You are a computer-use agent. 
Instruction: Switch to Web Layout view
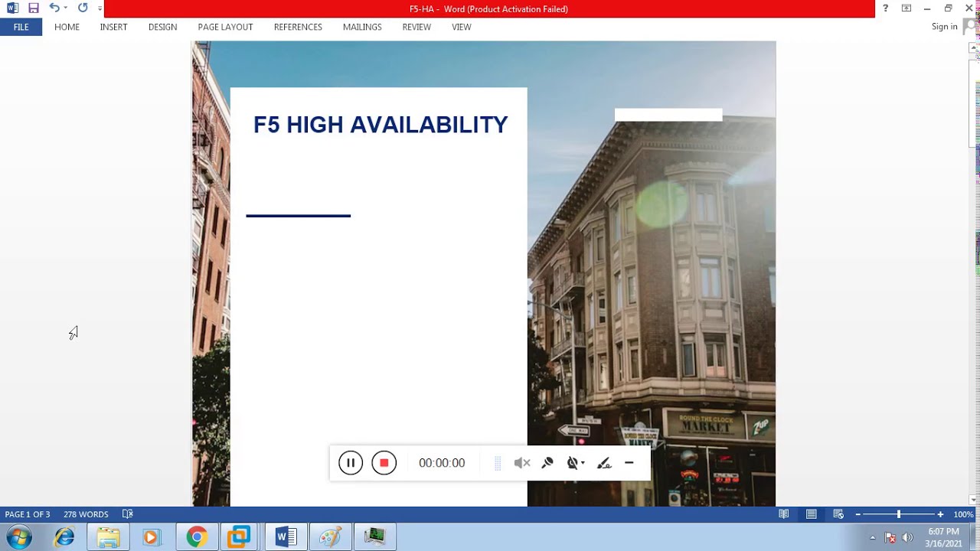[x=838, y=514]
